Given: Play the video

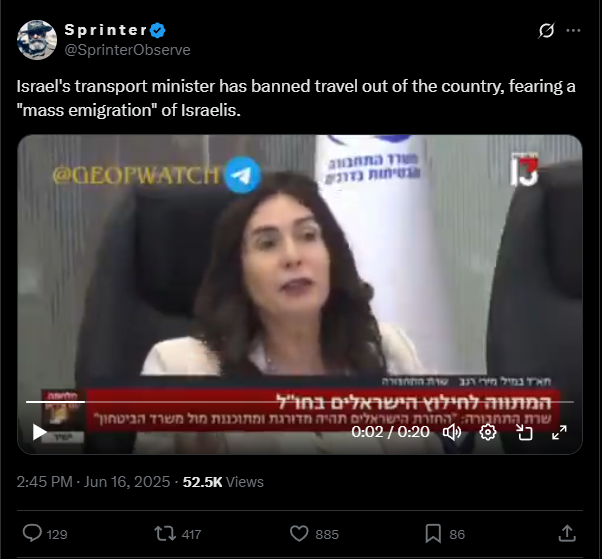Looking at the screenshot, I should point(39,432).
